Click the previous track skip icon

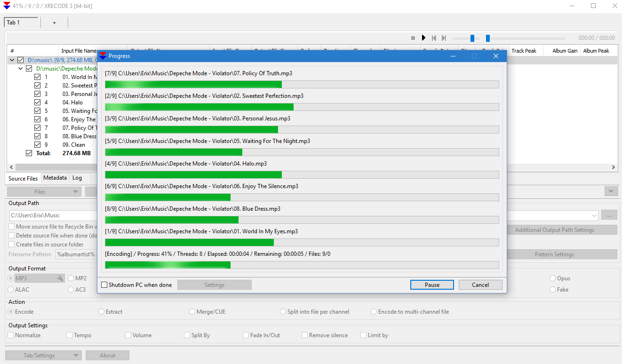pos(433,38)
